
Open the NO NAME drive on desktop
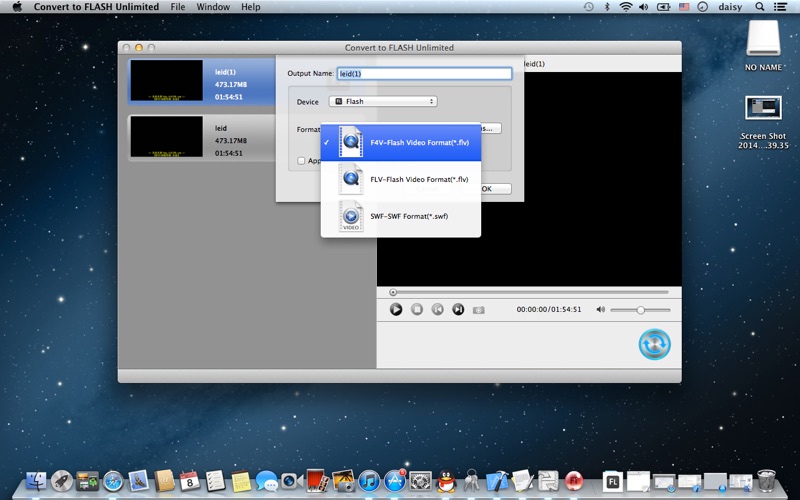[763, 38]
